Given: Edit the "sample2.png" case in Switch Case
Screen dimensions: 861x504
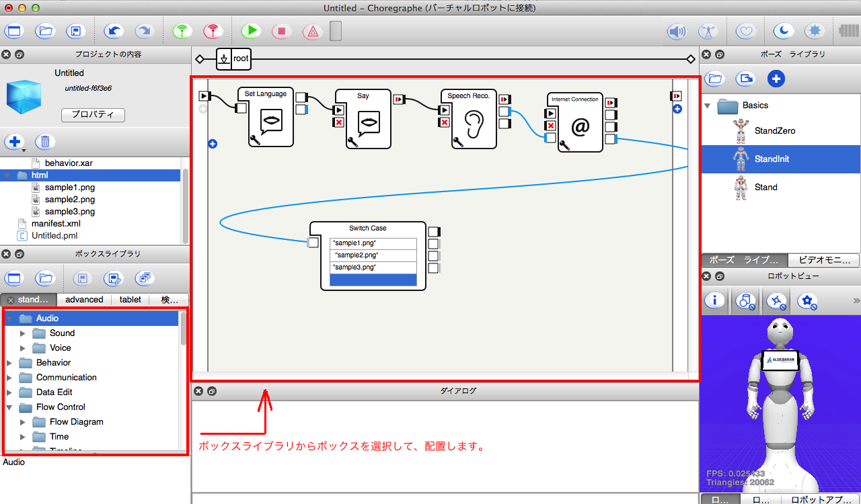Looking at the screenshot, I should coord(373,255).
